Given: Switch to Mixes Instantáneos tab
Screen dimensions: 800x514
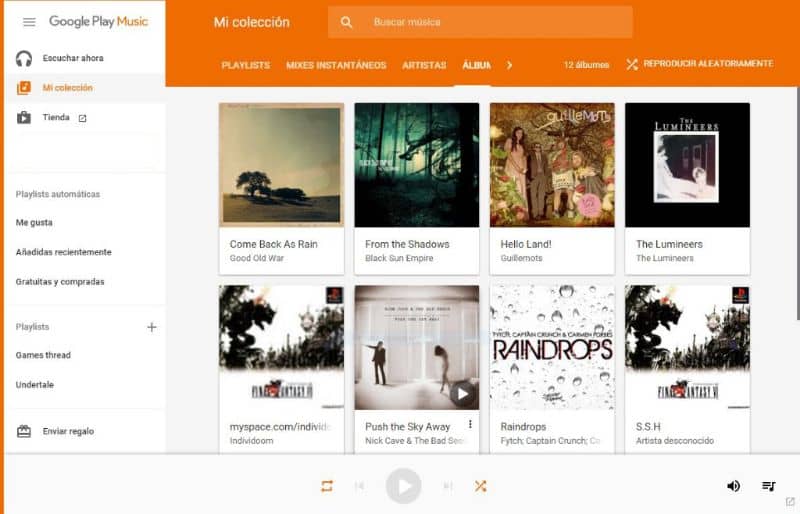Looking at the screenshot, I should coord(336,65).
